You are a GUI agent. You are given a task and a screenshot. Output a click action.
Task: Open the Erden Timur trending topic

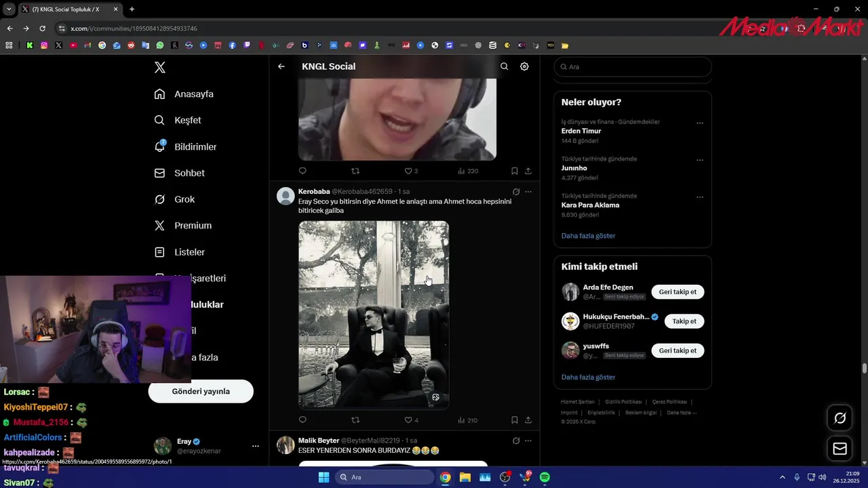581,131
